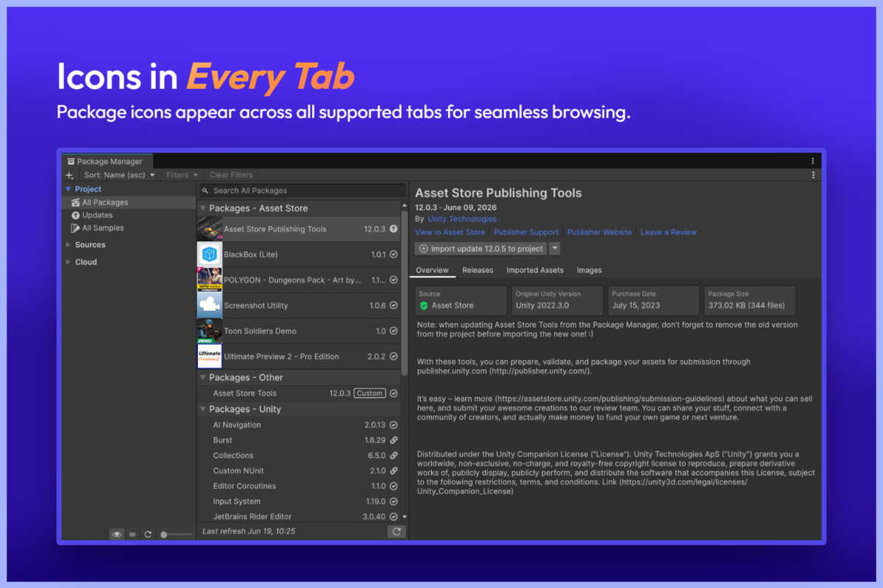Screen dimensions: 883x588
Task: Click the BlackBox (Lite) package thumbnail
Action: [210, 255]
